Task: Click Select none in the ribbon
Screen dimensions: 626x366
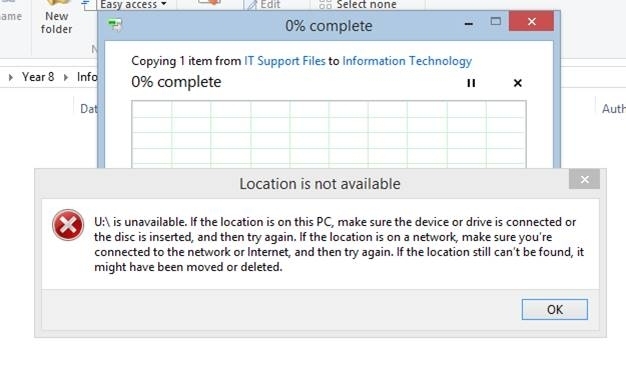Action: (358, 5)
